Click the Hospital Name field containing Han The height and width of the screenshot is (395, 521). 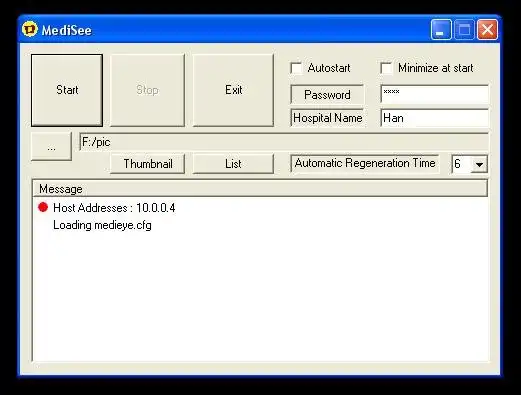(x=434, y=118)
